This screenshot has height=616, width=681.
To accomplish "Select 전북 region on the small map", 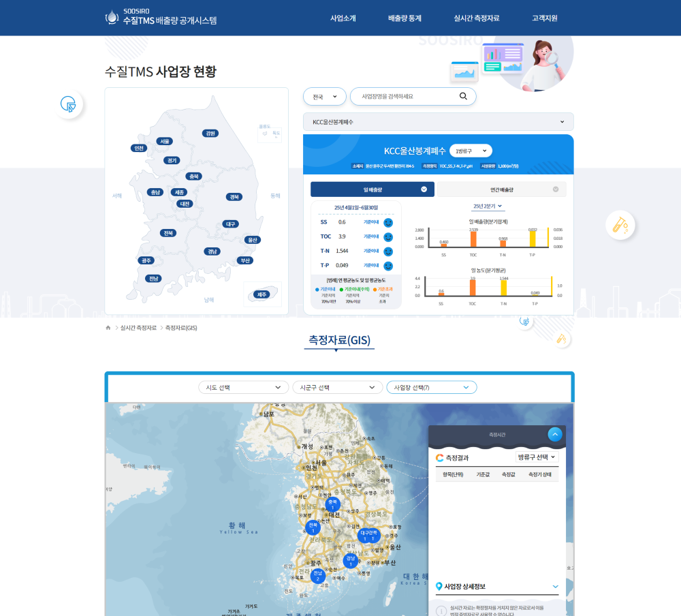I will (x=168, y=233).
